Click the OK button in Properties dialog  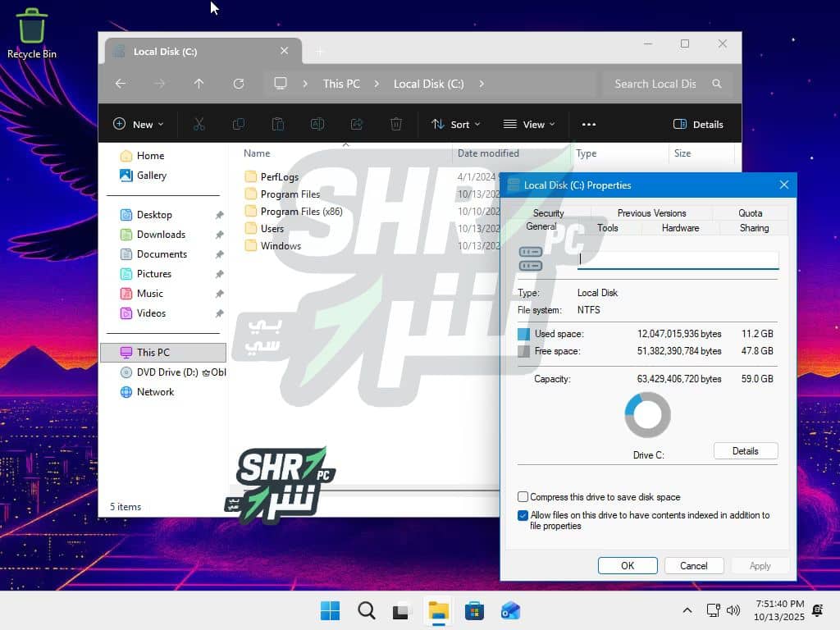coord(628,566)
